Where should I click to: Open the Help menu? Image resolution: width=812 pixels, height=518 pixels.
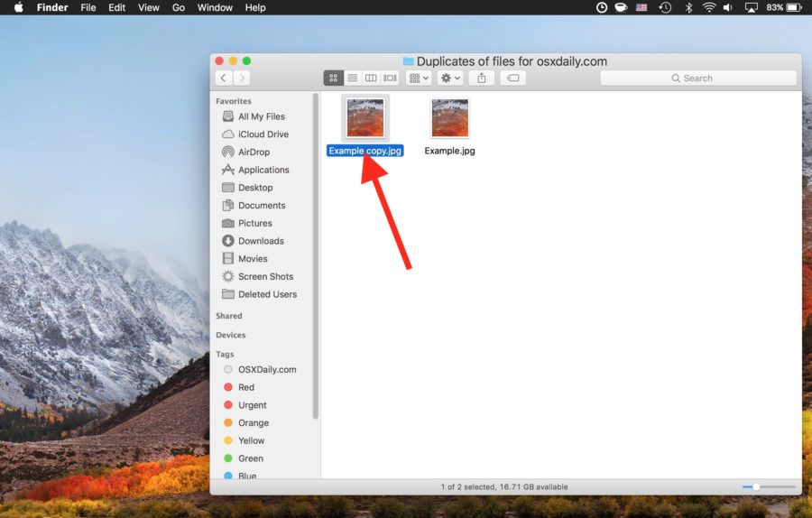(x=254, y=7)
